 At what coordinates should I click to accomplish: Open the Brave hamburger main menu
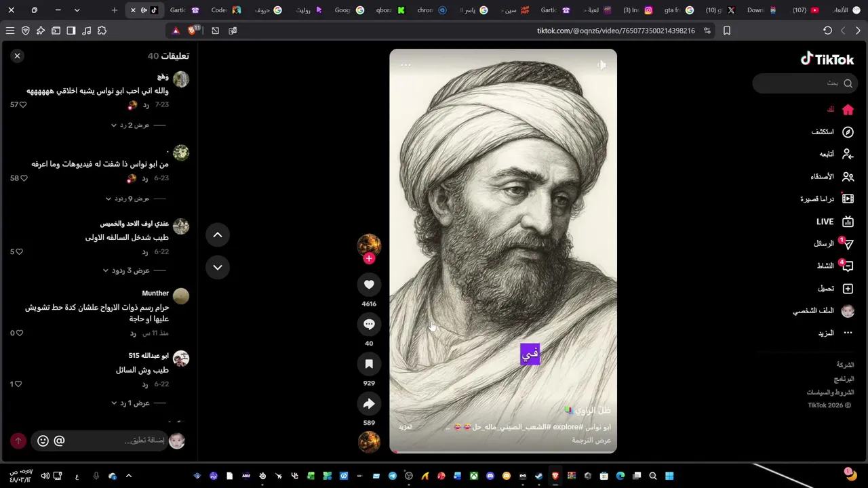tap(10, 30)
